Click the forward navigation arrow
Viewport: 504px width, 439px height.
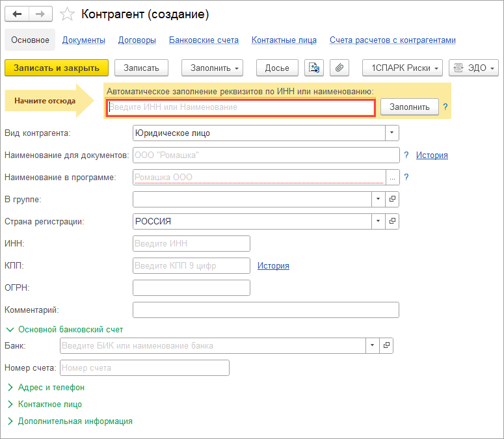[41, 14]
